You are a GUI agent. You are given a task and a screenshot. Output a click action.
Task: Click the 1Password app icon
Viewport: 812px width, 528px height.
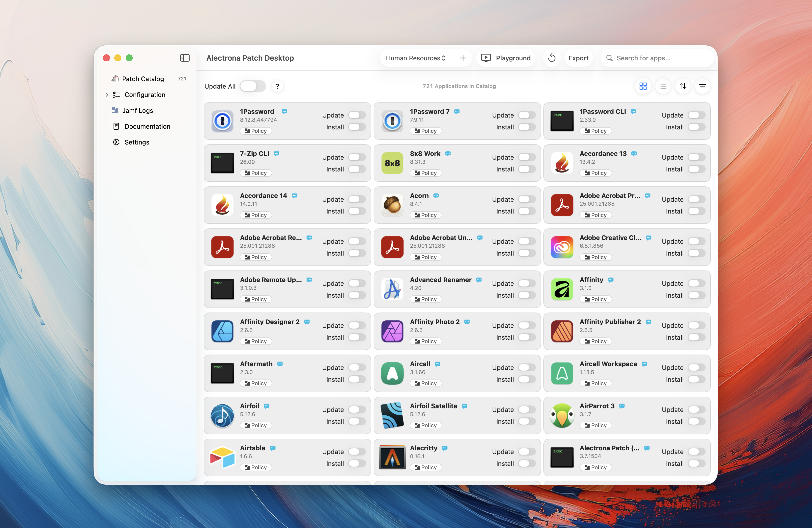(x=222, y=121)
